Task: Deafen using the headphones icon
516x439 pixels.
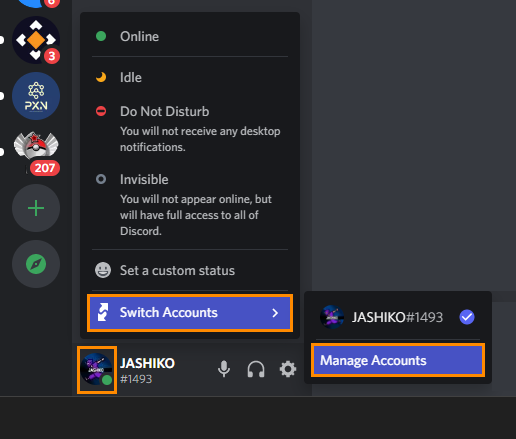Action: click(256, 369)
